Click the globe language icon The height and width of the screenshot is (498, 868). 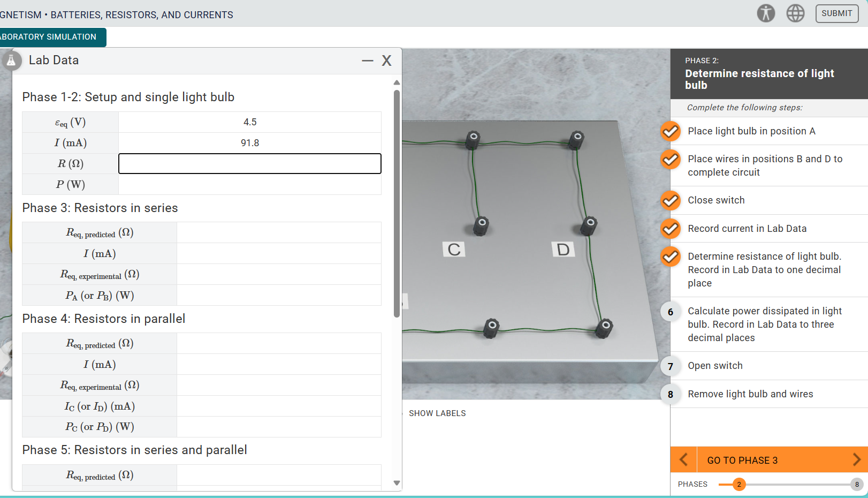point(795,13)
